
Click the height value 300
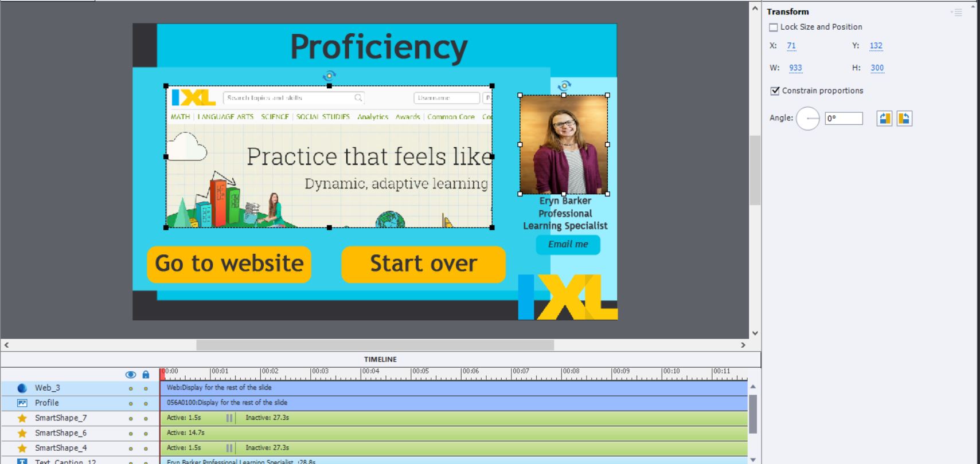tap(877, 68)
